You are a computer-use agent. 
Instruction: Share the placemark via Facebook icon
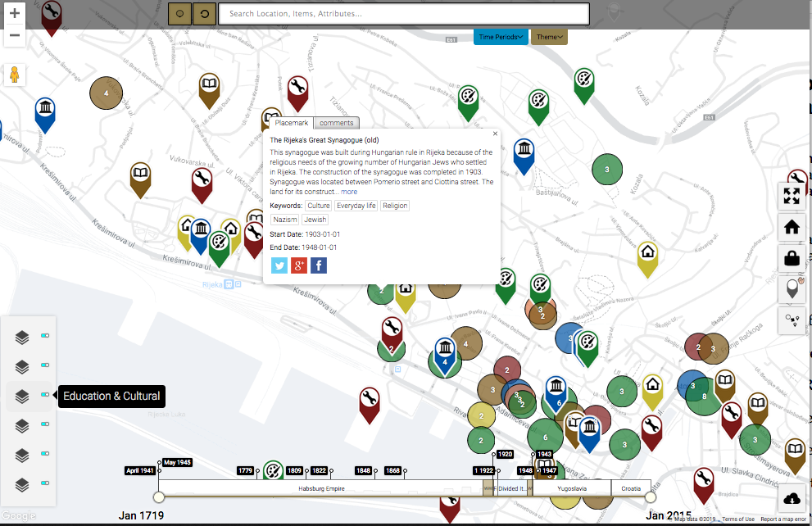point(319,265)
